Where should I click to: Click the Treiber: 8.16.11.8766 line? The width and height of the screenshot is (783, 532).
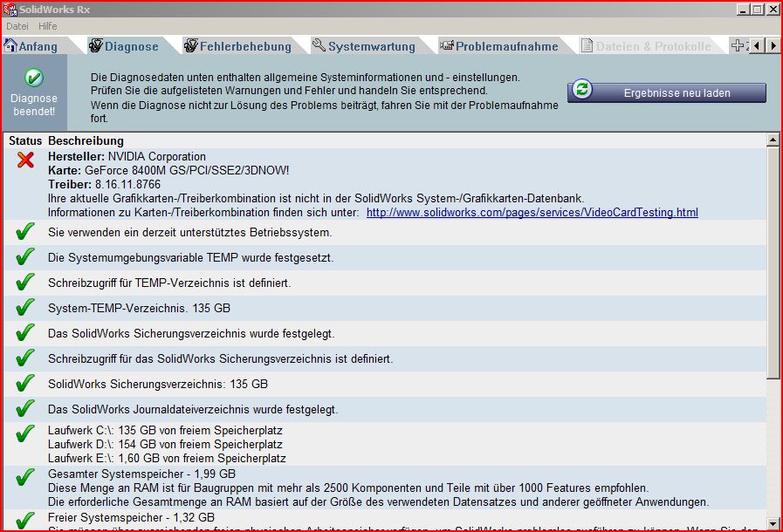104,185
